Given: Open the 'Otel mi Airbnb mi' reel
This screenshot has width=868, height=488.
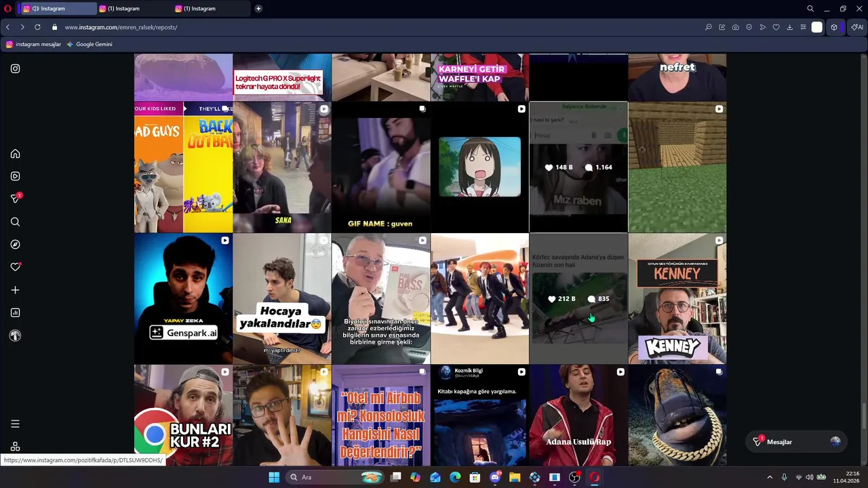Looking at the screenshot, I should click(x=381, y=415).
